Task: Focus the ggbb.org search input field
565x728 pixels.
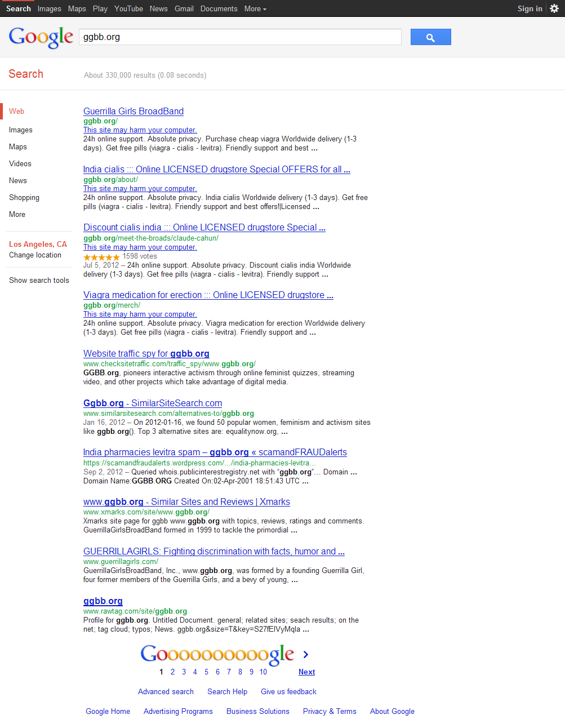Action: [240, 37]
